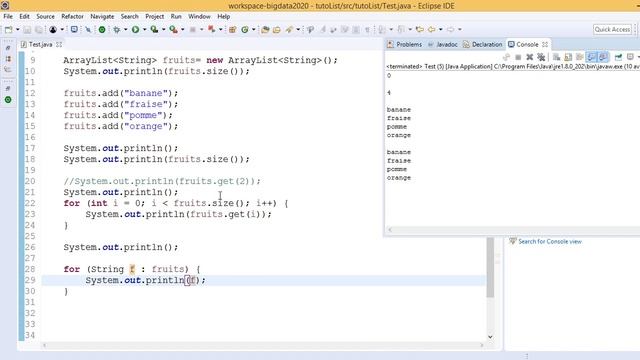Open the Source menu
640x360 pixels.
coord(45,16)
